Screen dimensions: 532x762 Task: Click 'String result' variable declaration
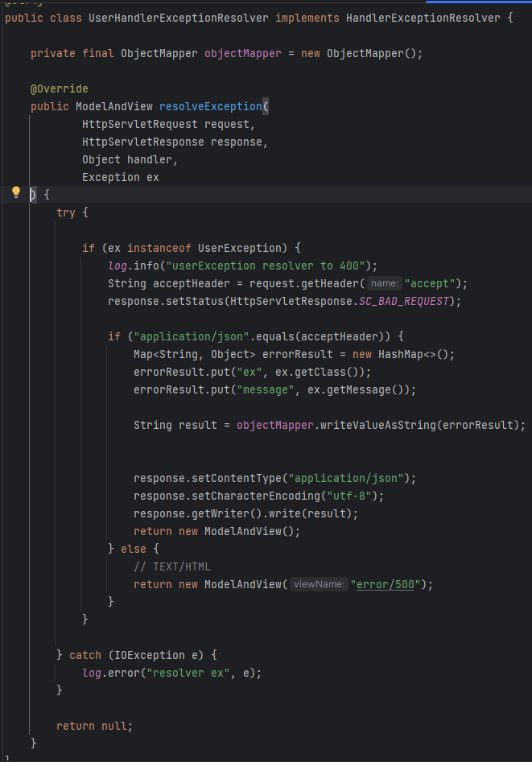[175, 425]
